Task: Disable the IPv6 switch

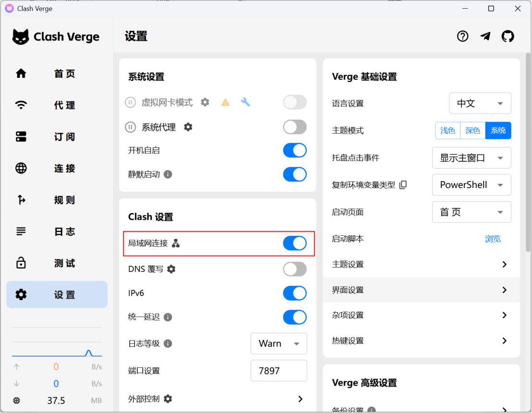Action: tap(295, 293)
